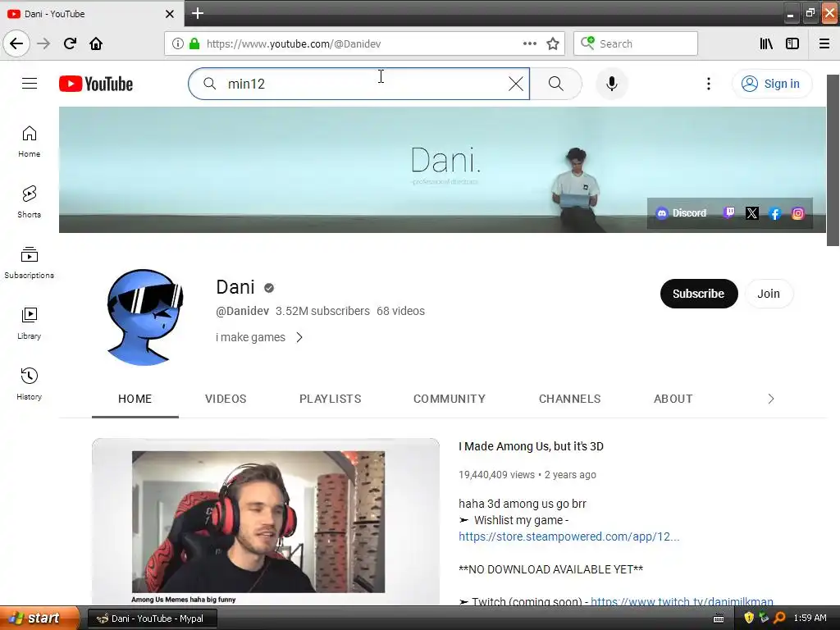Open X (Twitter) icon on banner
Screen dimensions: 840x630
[x=751, y=213]
